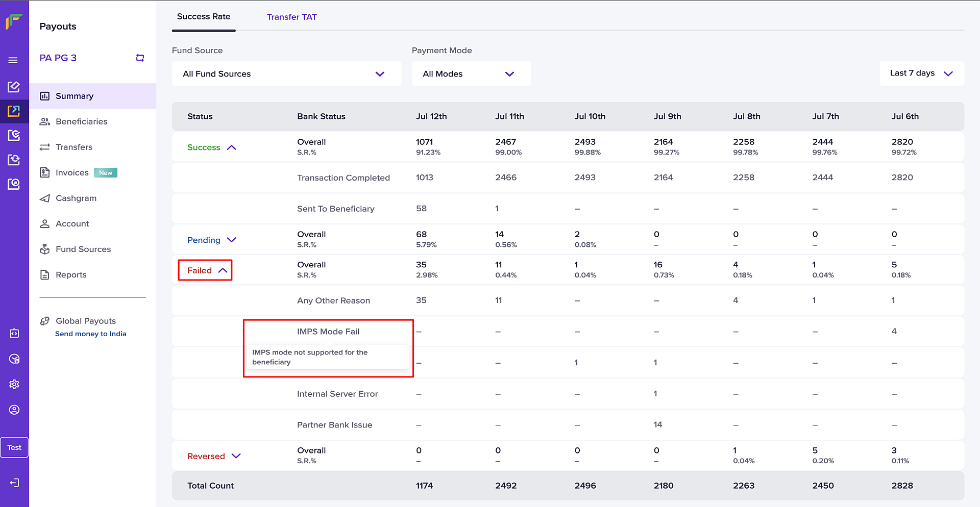Image resolution: width=980 pixels, height=507 pixels.
Task: Open the All Fund Sources dropdown
Action: pos(286,74)
